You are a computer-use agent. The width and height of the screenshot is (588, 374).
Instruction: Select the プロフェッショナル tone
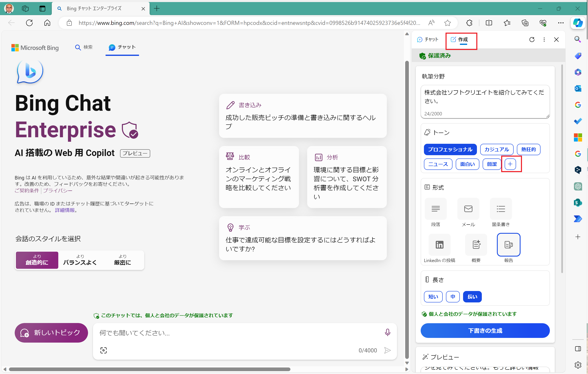(450, 149)
